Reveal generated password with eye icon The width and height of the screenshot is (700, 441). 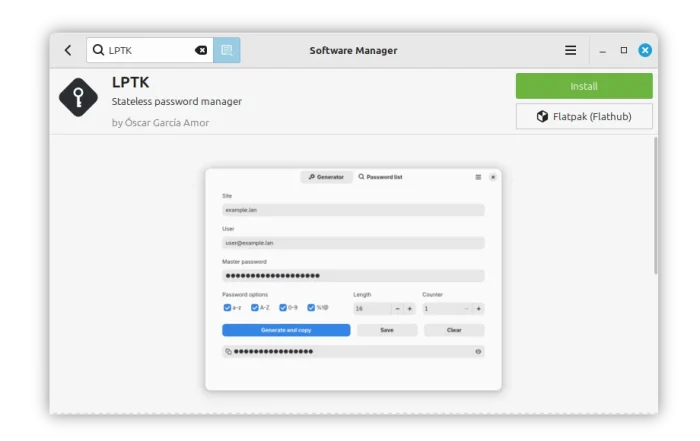point(478,352)
